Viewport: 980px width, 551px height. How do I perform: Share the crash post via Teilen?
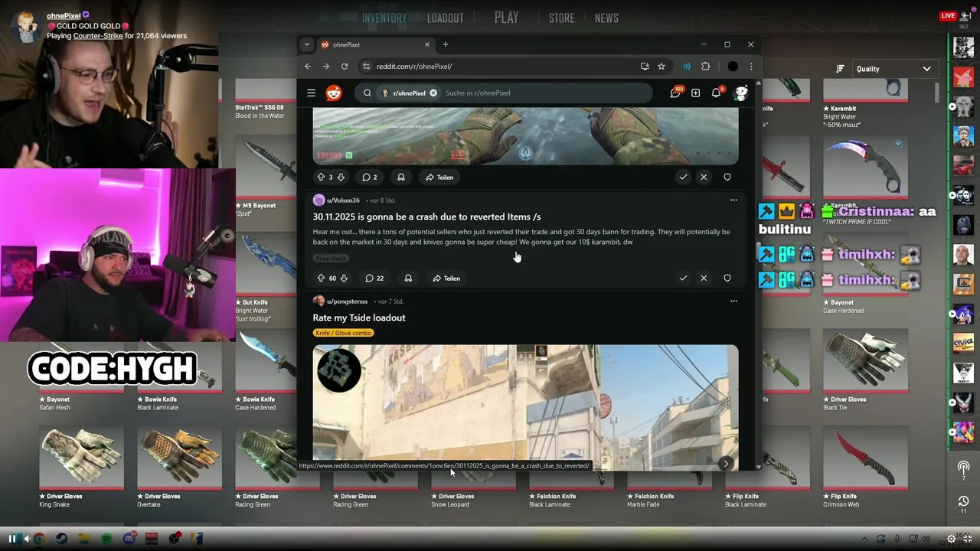point(446,278)
